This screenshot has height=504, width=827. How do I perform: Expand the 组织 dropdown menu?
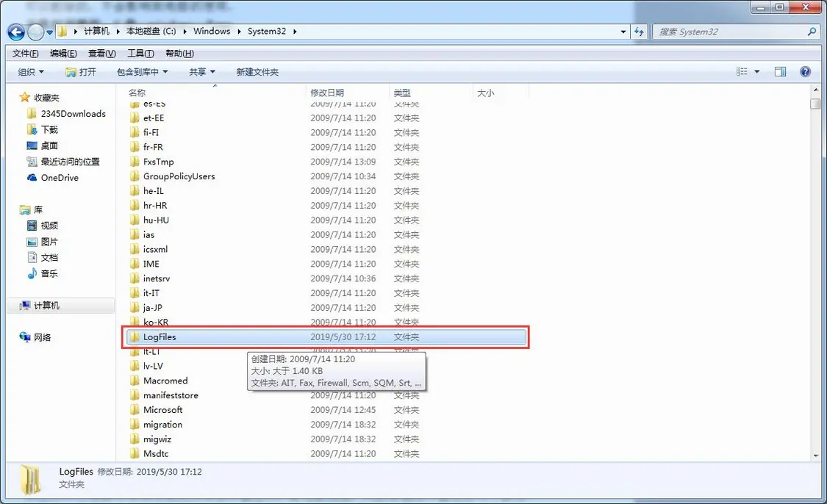click(31, 72)
